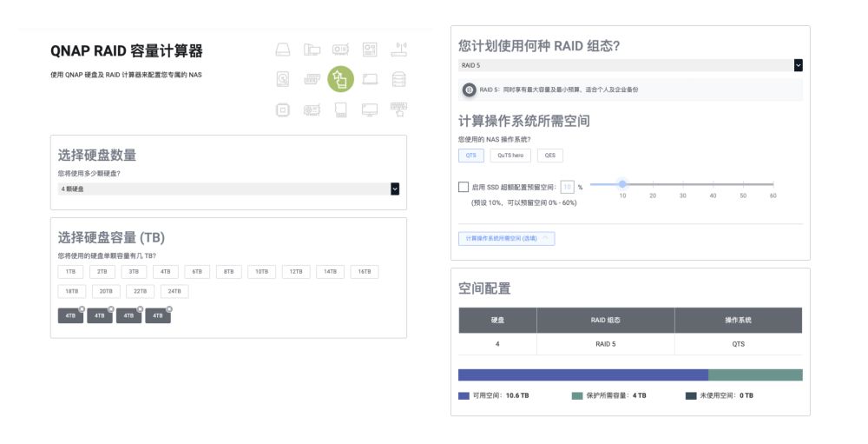The width and height of the screenshot is (868, 444).
Task: Choose the QES operating system option
Action: (x=549, y=156)
